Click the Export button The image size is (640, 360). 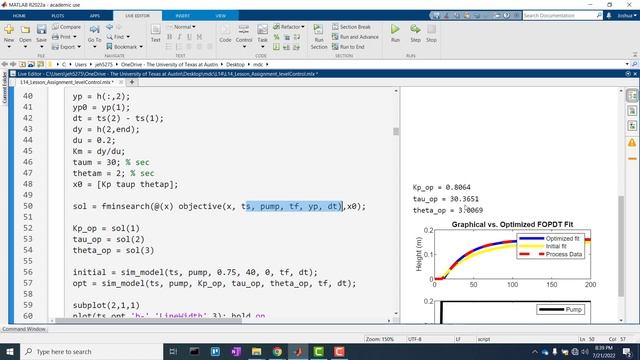[x=64, y=47]
